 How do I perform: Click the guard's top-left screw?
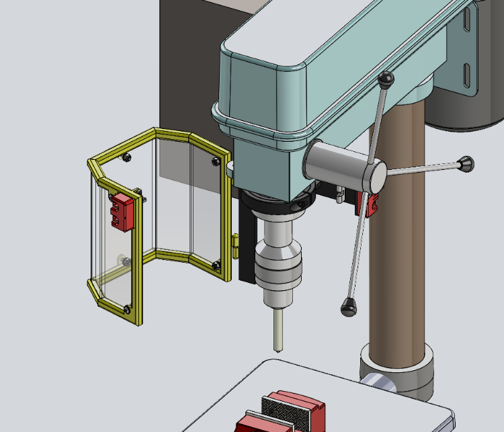coord(127,157)
